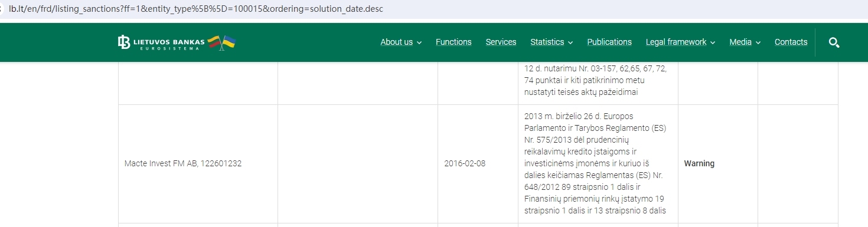Expand the Legal framework chevron
The image size is (868, 227).
pos(713,42)
